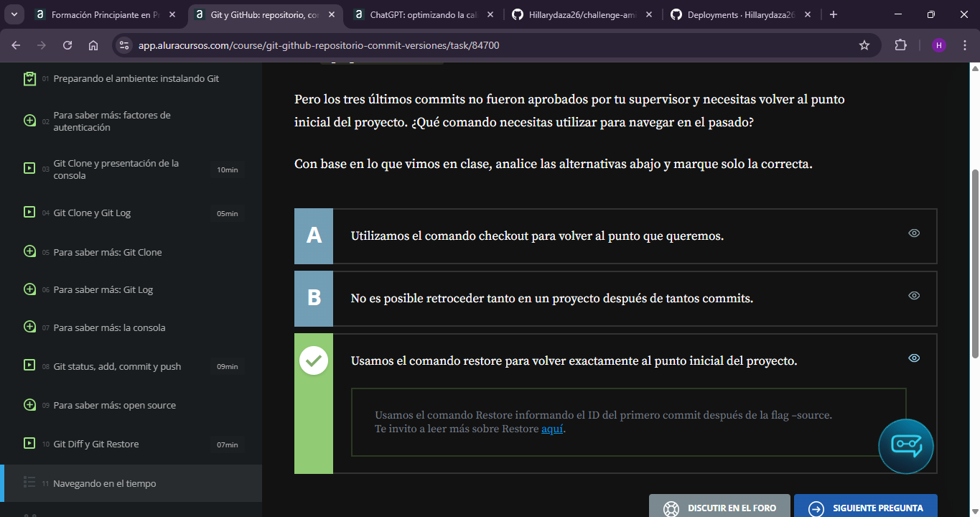The image size is (980, 517).
Task: Open the floating chat assistant button
Action: (906, 446)
